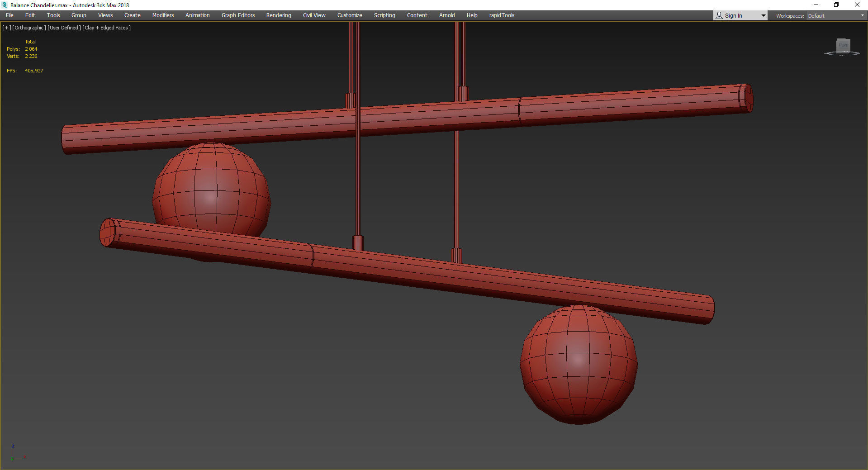
Task: Open the Civil View menu
Action: (314, 15)
